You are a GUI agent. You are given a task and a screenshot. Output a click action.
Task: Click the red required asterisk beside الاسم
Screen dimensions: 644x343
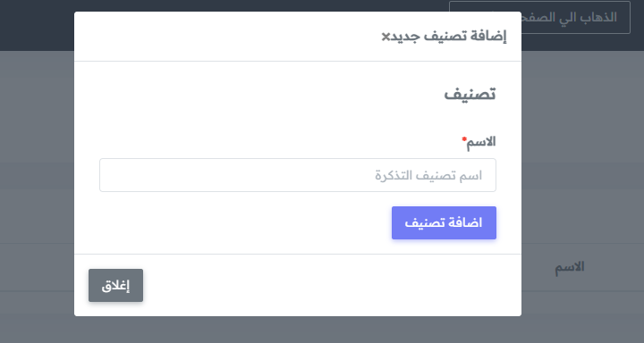click(x=464, y=139)
